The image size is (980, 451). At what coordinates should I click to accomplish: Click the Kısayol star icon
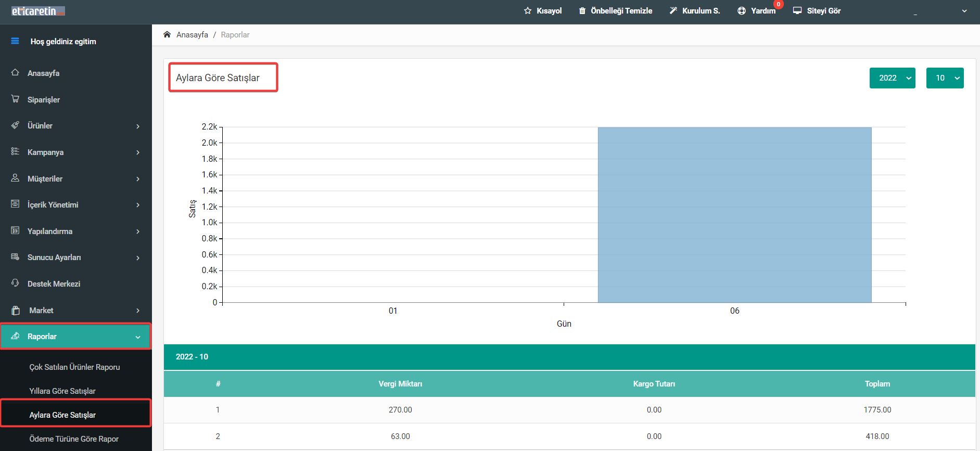coord(528,11)
